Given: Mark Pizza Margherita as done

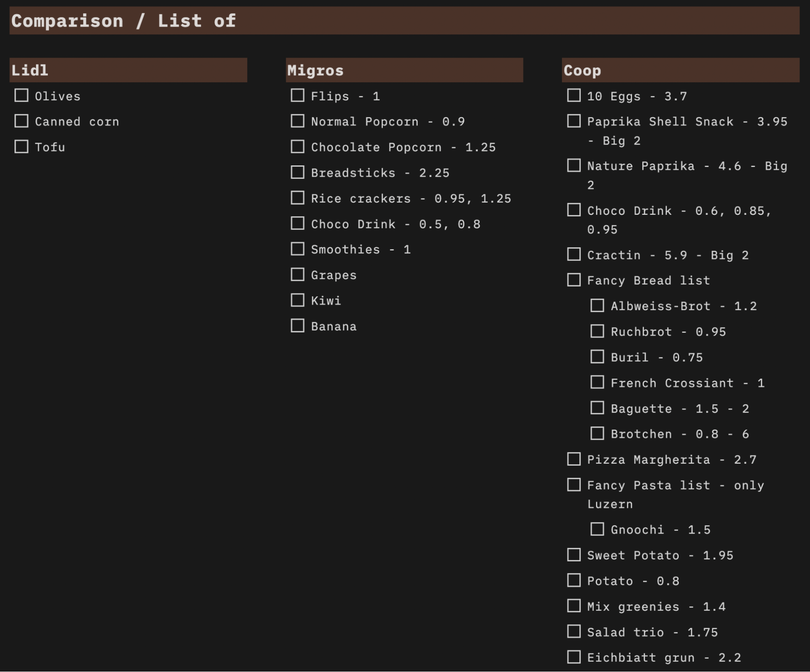Looking at the screenshot, I should pyautogui.click(x=574, y=459).
